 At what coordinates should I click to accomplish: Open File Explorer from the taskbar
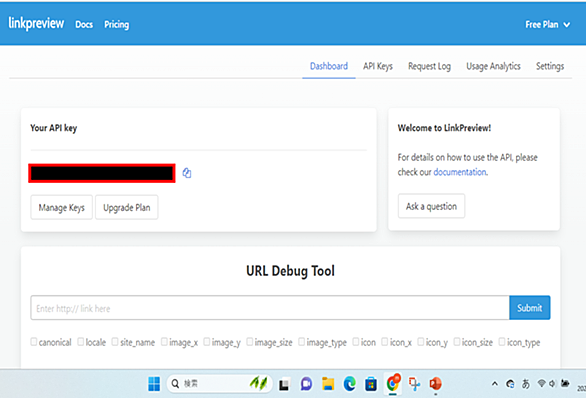click(328, 384)
